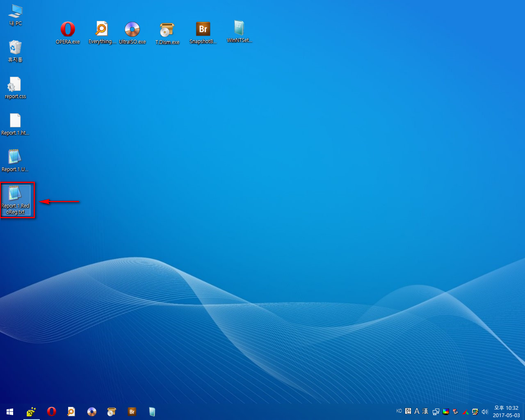Click the yellow cubes app in taskbar
The width and height of the screenshot is (525, 420).
pyautogui.click(x=31, y=411)
